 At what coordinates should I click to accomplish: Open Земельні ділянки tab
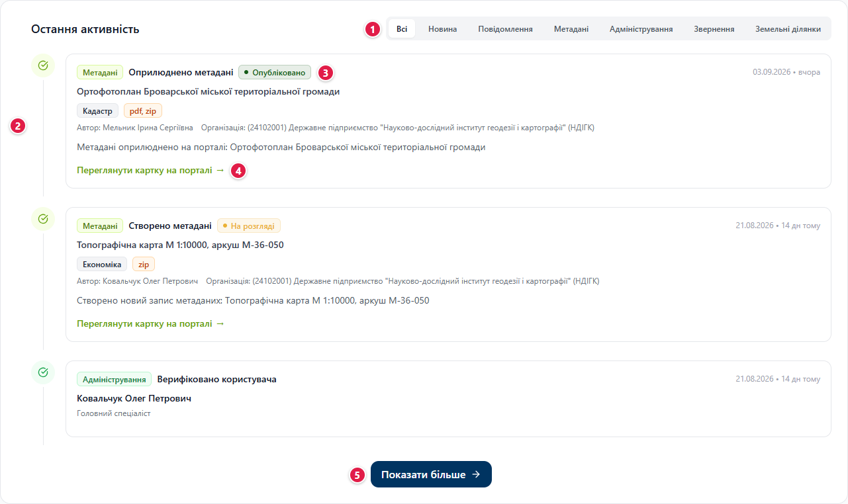point(788,29)
